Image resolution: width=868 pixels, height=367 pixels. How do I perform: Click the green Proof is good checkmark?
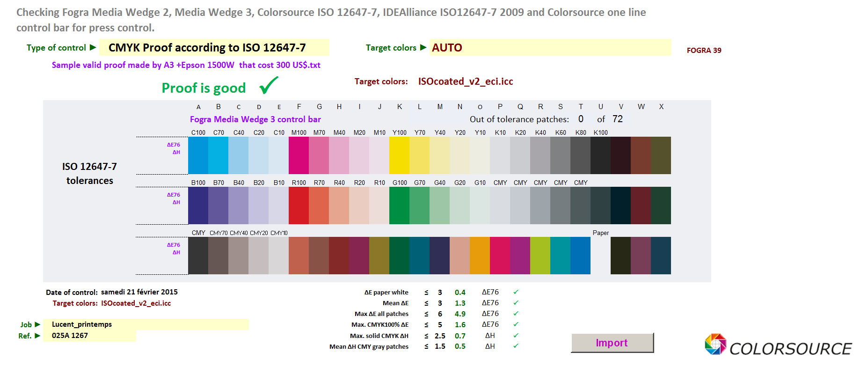pyautogui.click(x=269, y=85)
